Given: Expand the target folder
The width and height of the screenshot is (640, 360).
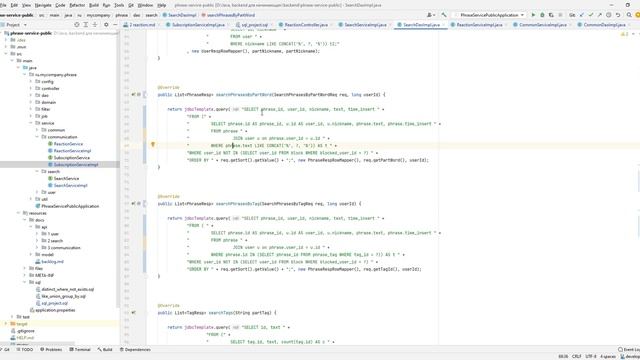Looking at the screenshot, I should tap(6, 324).
